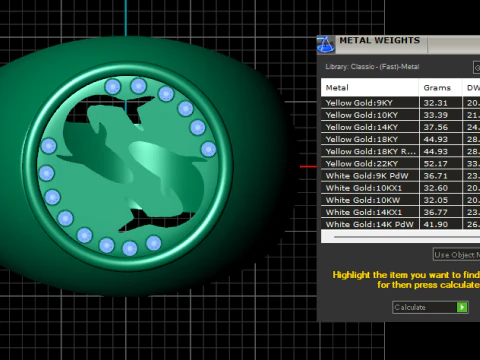Click the 52.17 grams value
This screenshot has width=480, height=360.
(435, 164)
